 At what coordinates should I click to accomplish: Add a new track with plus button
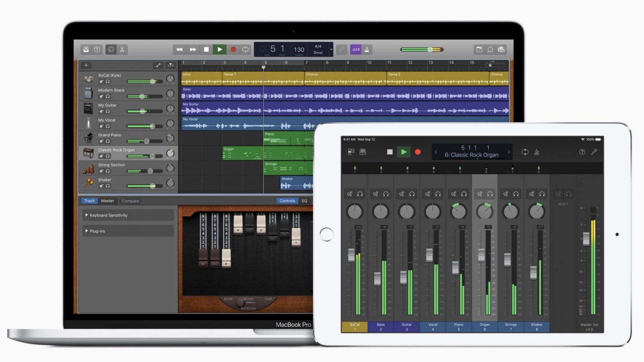pos(86,65)
